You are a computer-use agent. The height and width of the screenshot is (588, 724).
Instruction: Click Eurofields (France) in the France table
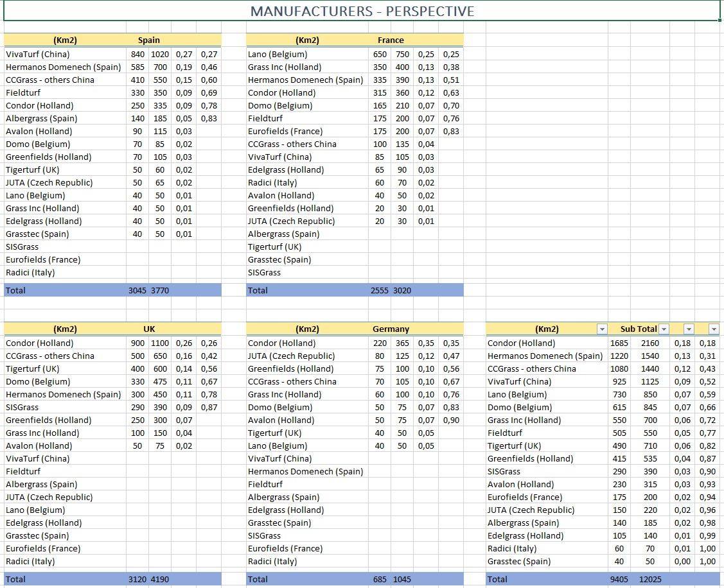[285, 131]
